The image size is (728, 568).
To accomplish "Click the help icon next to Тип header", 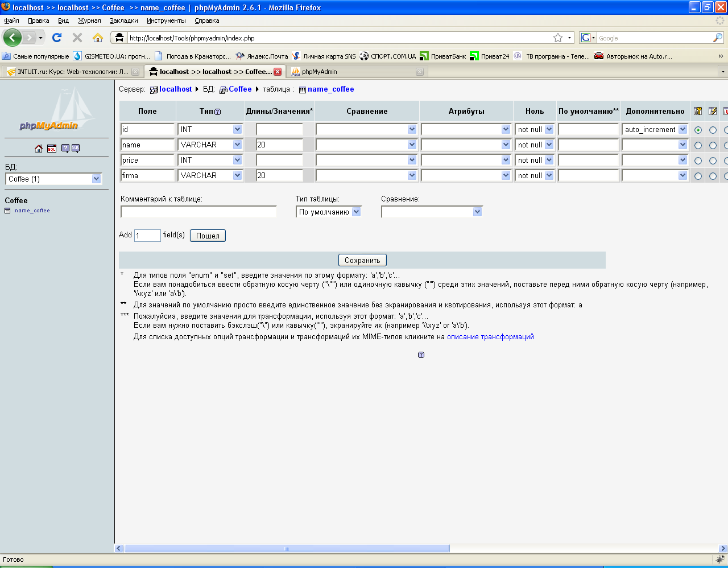I will pos(217,112).
